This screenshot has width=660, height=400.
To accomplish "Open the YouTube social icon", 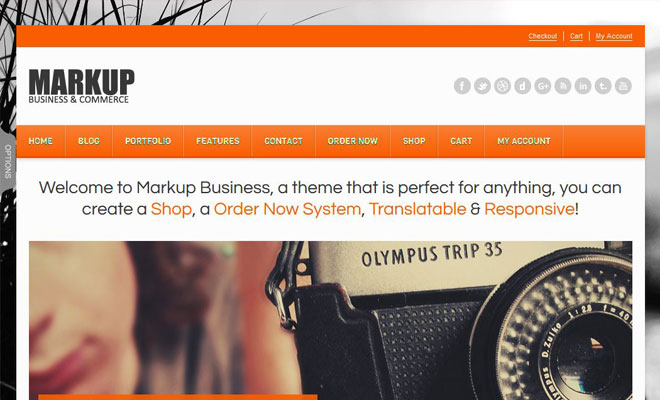I will 623,86.
